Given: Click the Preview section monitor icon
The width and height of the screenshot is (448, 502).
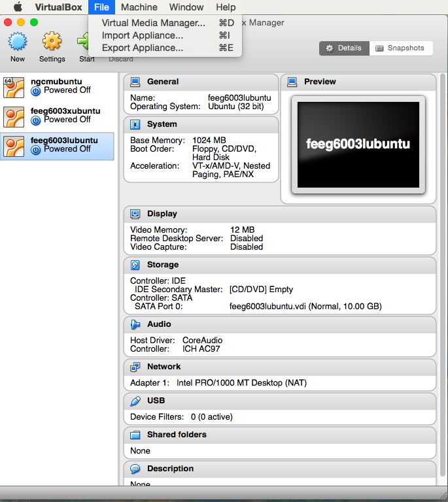Looking at the screenshot, I should tap(292, 82).
